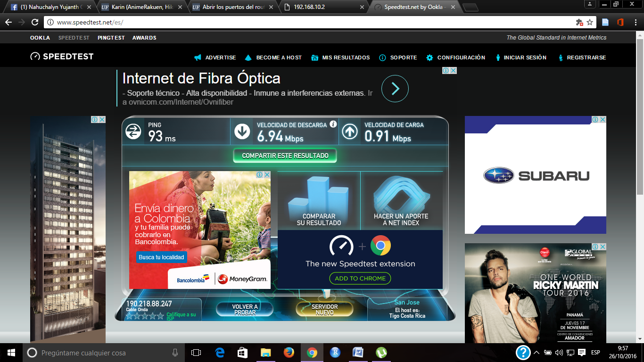644x362 pixels.
Task: Open AWARDS in top navigation
Action: tap(144, 38)
